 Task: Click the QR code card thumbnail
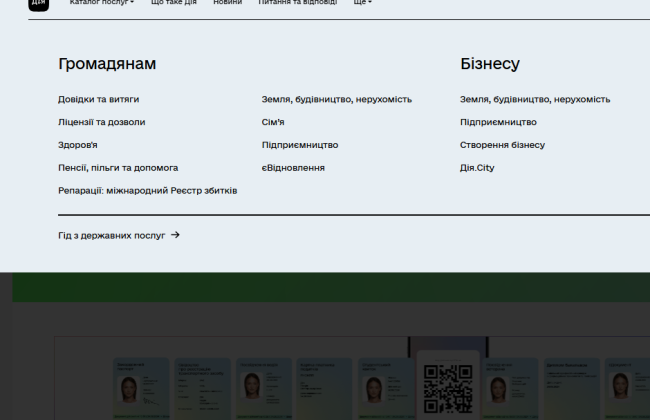pos(448,385)
